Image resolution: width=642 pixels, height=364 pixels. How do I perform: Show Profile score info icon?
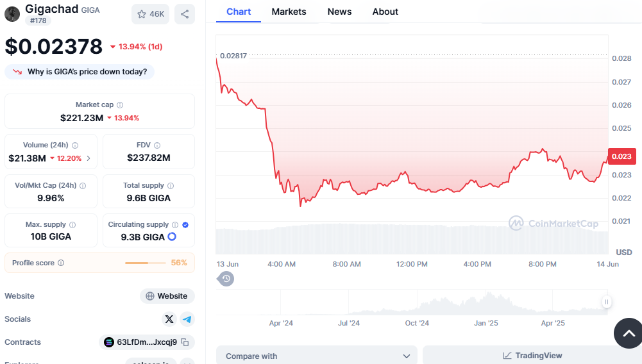coord(61,263)
